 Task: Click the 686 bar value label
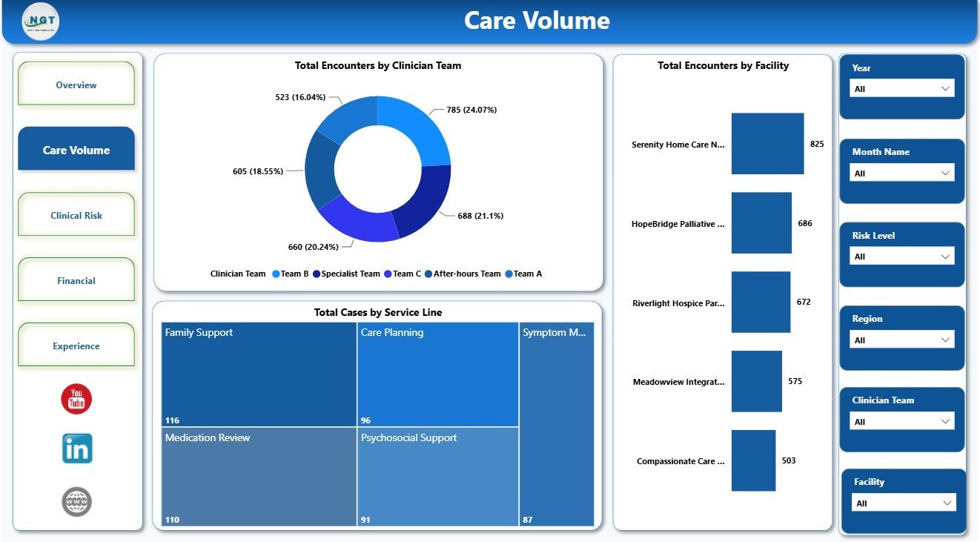(x=805, y=223)
